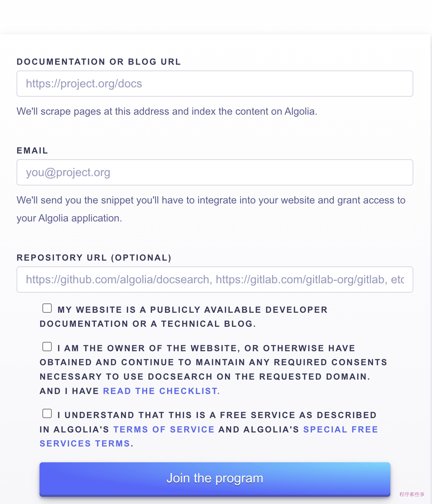Click the 'Documentation or Blog URL' label
The height and width of the screenshot is (504, 432).
click(x=99, y=62)
